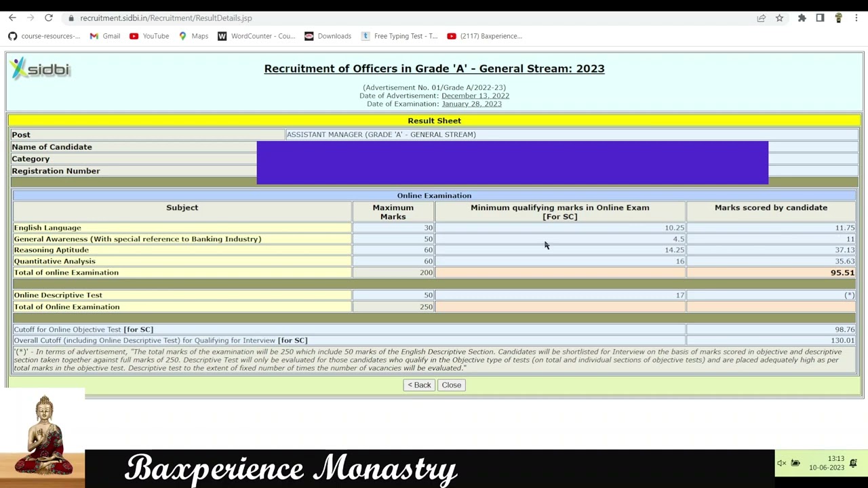This screenshot has width=868, height=488.
Task: Open the Chrome three-dot menu
Action: [x=857, y=18]
